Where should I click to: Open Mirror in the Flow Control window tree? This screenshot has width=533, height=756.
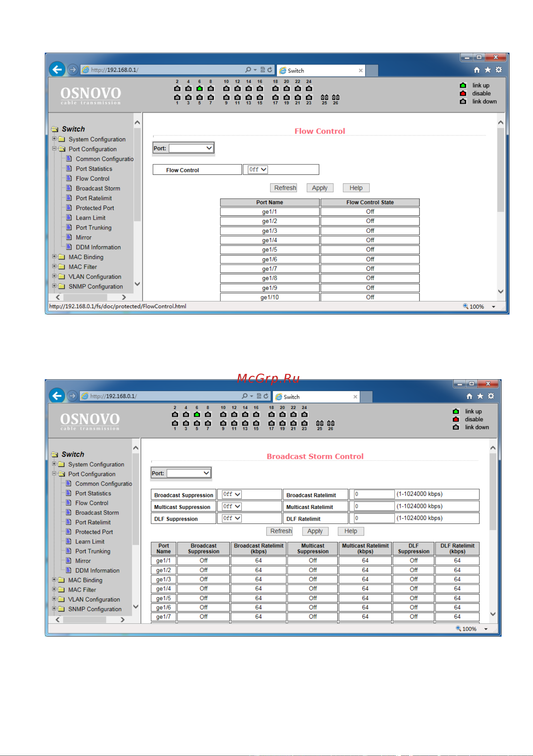tap(84, 237)
